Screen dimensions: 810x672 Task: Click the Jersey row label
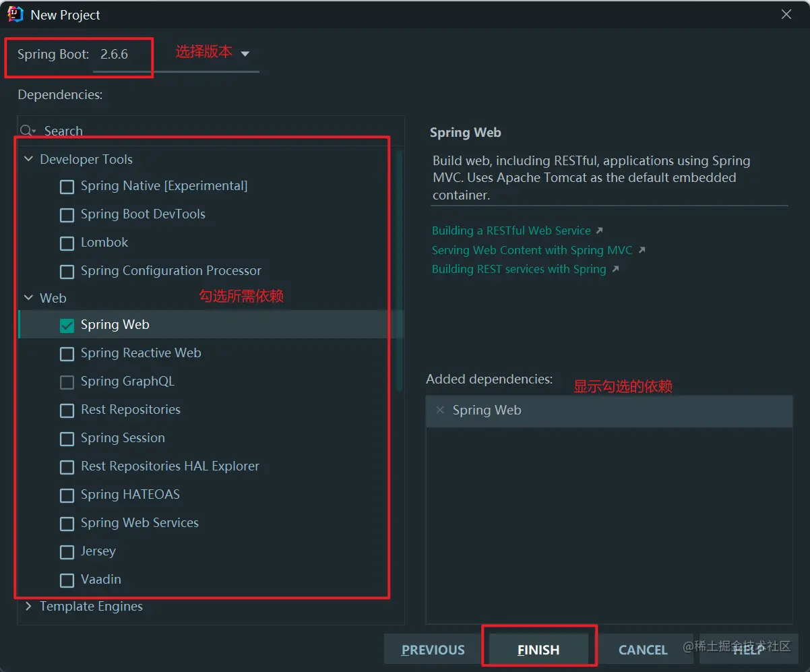coord(98,551)
